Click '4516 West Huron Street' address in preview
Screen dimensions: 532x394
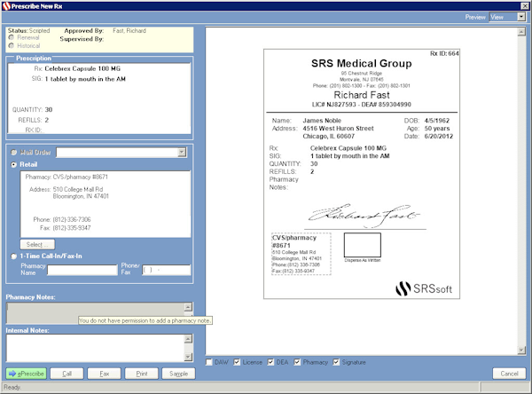click(339, 129)
